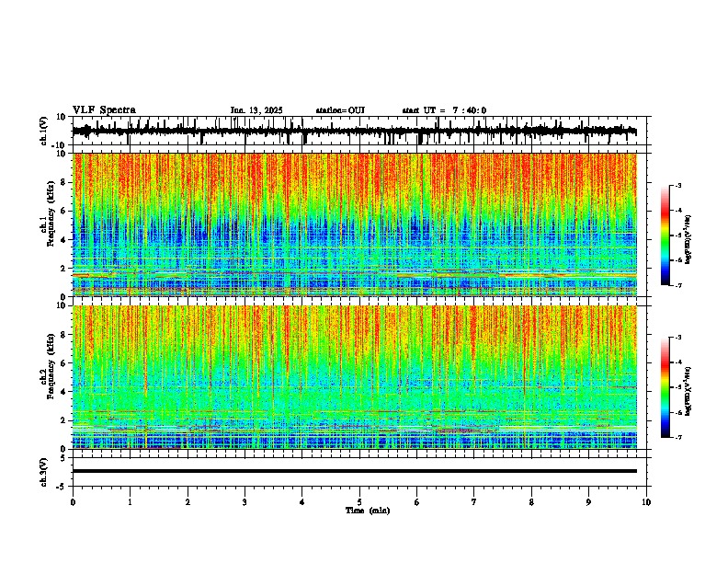Click the "4" kHz tick on ch.1 frequency axis
Viewport: 728px width, 563px height.
64,240
